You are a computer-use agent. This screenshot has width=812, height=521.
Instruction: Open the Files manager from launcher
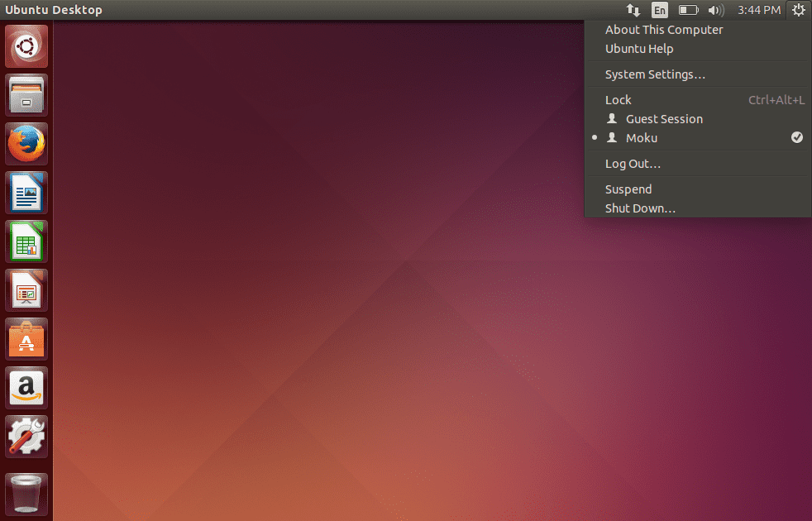[x=26, y=95]
